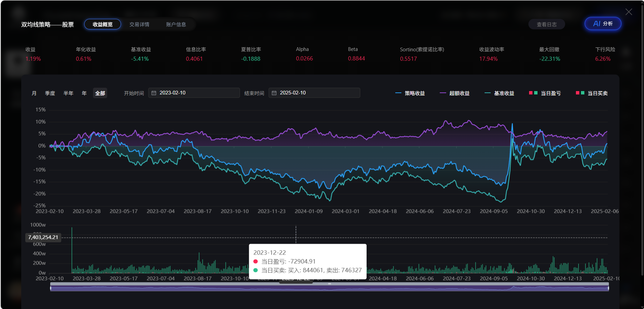
Task: Click the axis pointer label 7,403,254.21
Action: [43, 237]
